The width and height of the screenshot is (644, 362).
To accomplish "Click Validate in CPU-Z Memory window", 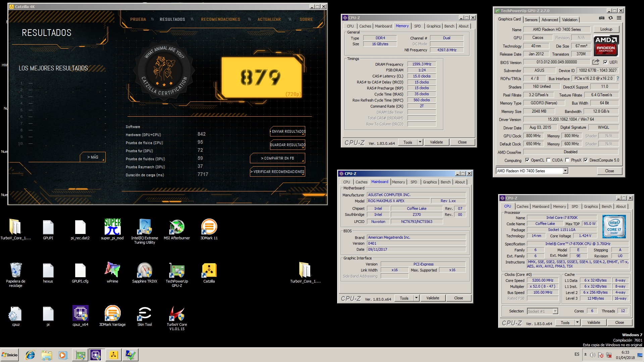I will pos(436,142).
